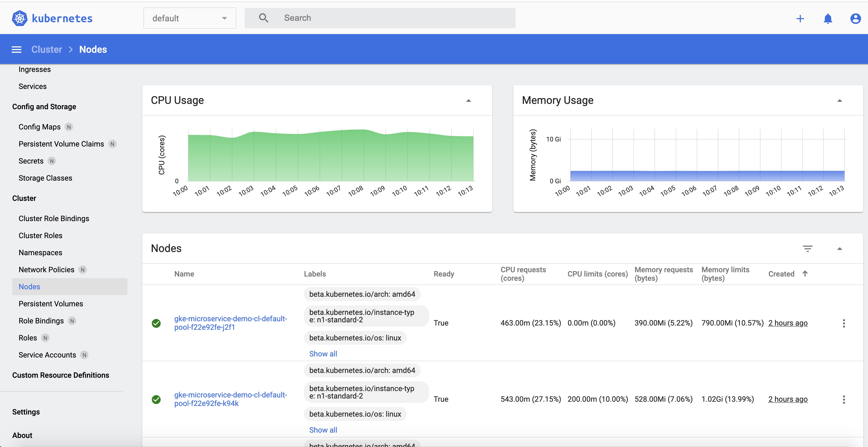Open the user account icon
Image resolution: width=868 pixels, height=447 pixels.
point(855,18)
